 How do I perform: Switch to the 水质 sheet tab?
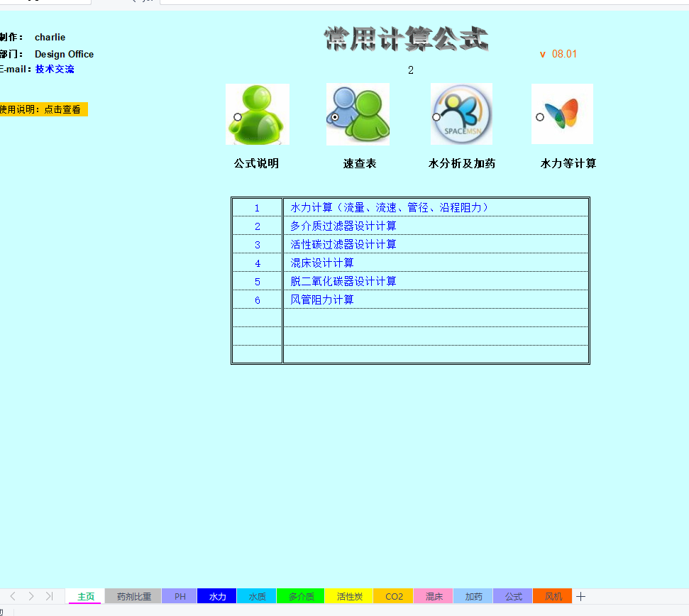257,596
